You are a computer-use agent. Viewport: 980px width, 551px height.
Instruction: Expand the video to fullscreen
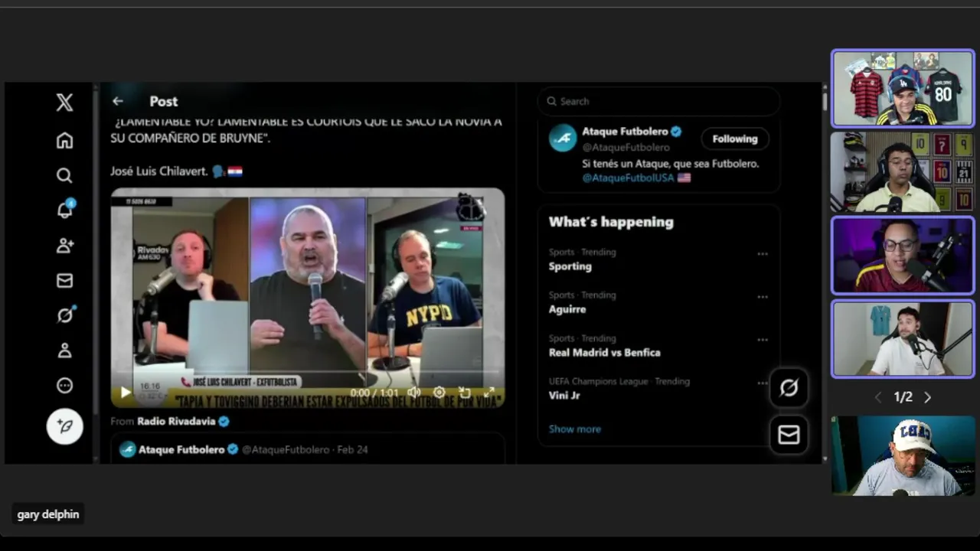pyautogui.click(x=489, y=393)
